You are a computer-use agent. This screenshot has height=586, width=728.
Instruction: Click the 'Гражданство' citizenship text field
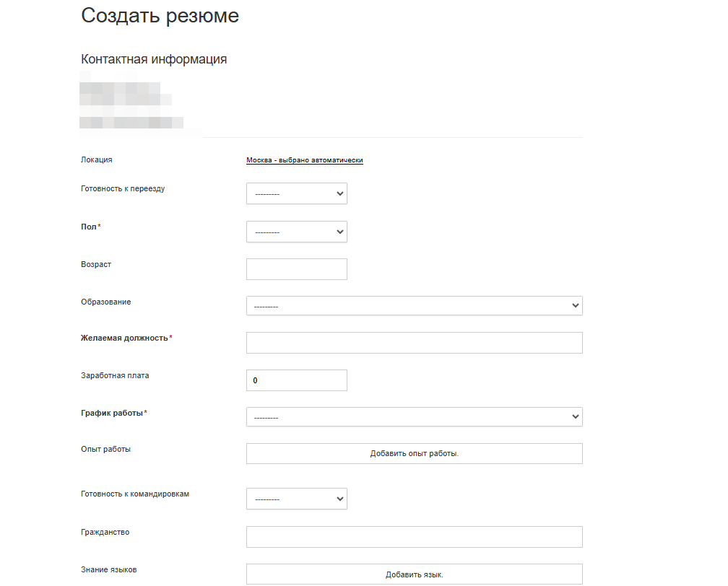point(414,537)
